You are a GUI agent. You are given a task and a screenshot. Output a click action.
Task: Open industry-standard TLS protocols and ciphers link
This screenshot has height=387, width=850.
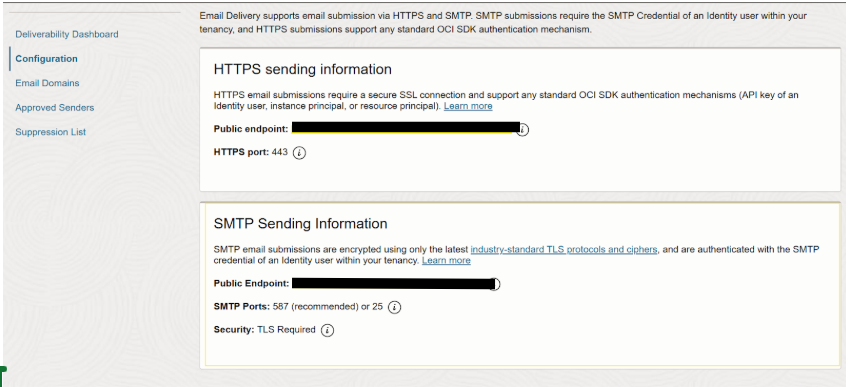click(x=564, y=249)
